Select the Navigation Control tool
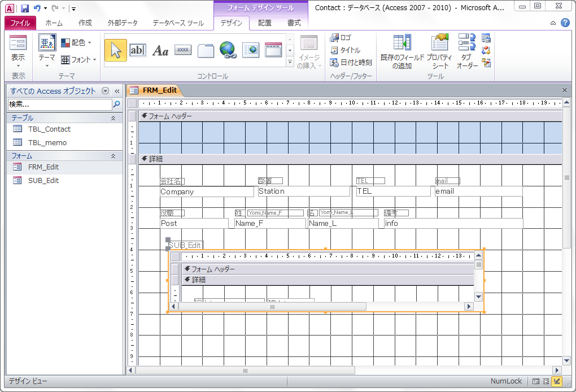Screen dimensions: 576x392 tap(273, 50)
